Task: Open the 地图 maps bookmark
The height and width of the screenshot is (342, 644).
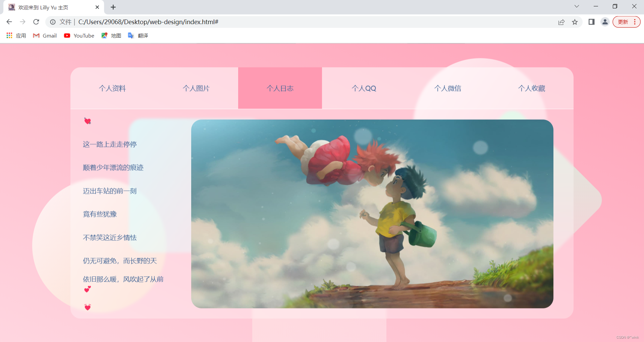Action: pos(111,36)
